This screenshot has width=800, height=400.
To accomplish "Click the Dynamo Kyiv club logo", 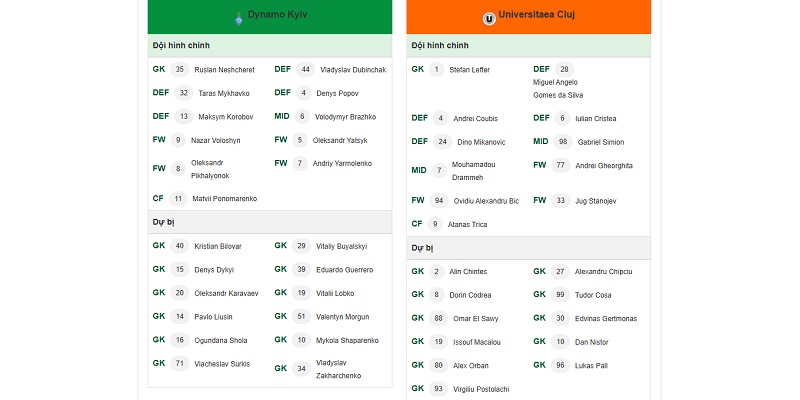I will 238,19.
